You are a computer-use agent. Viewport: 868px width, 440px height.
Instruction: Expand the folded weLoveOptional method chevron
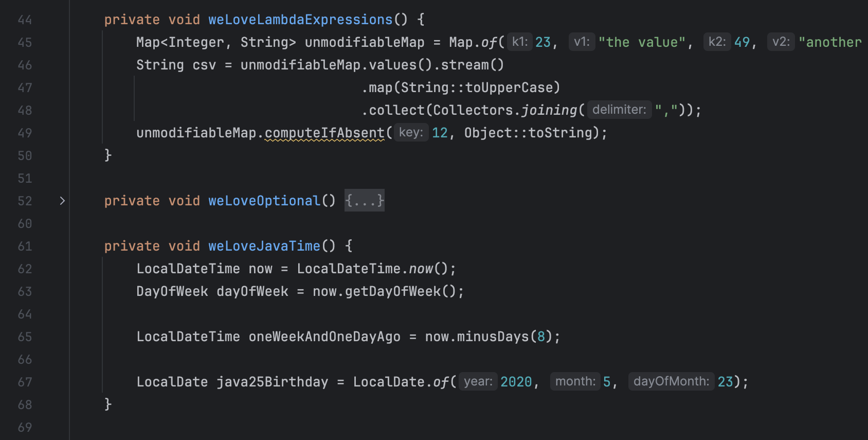(x=62, y=201)
